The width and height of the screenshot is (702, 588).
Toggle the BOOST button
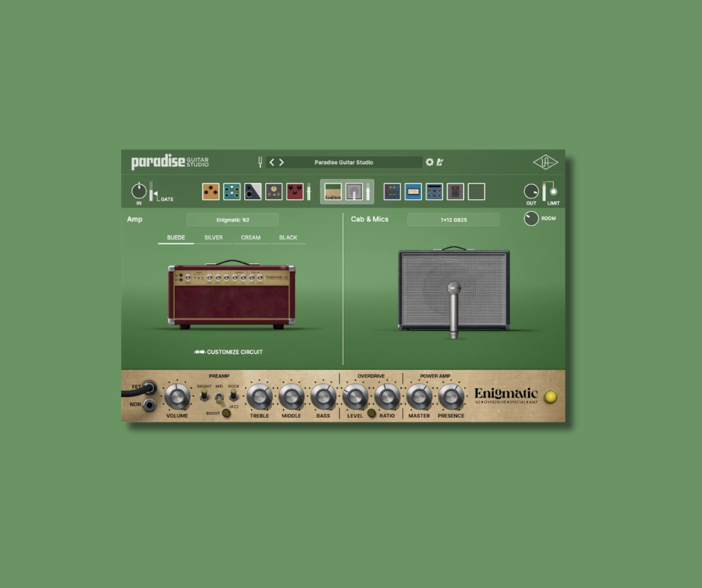pyautogui.click(x=226, y=413)
